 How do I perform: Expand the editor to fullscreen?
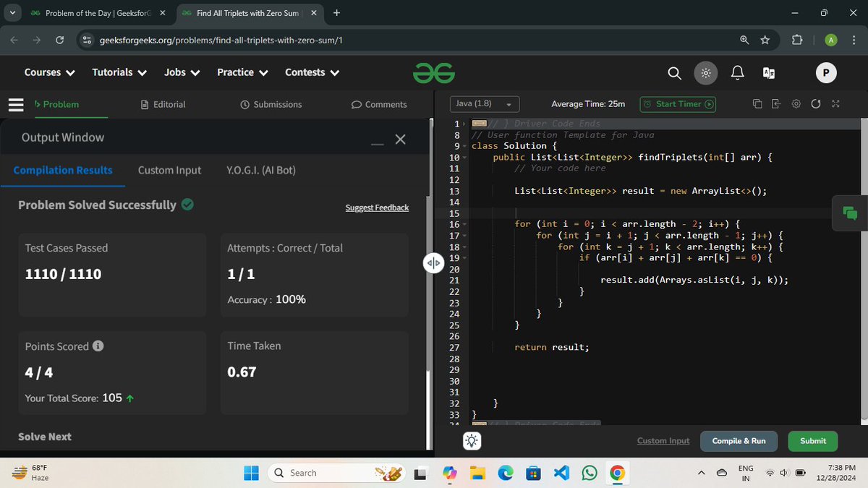835,104
